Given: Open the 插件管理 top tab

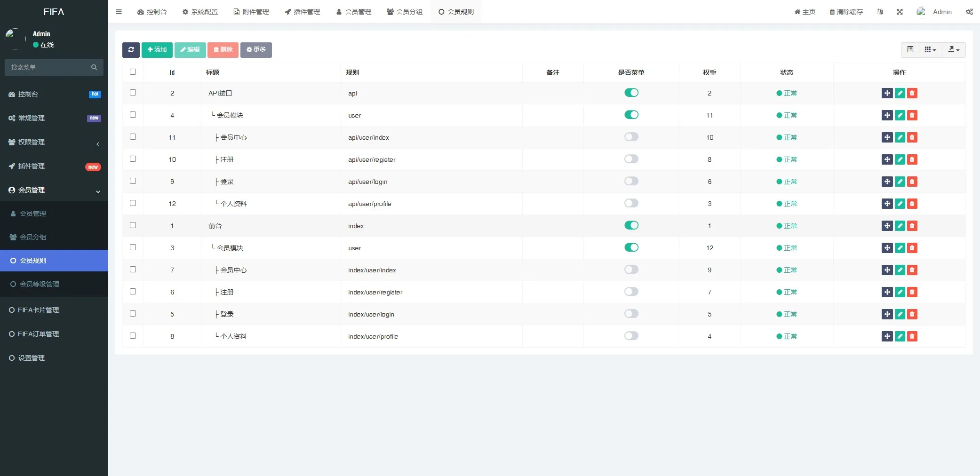Looking at the screenshot, I should click(x=303, y=12).
